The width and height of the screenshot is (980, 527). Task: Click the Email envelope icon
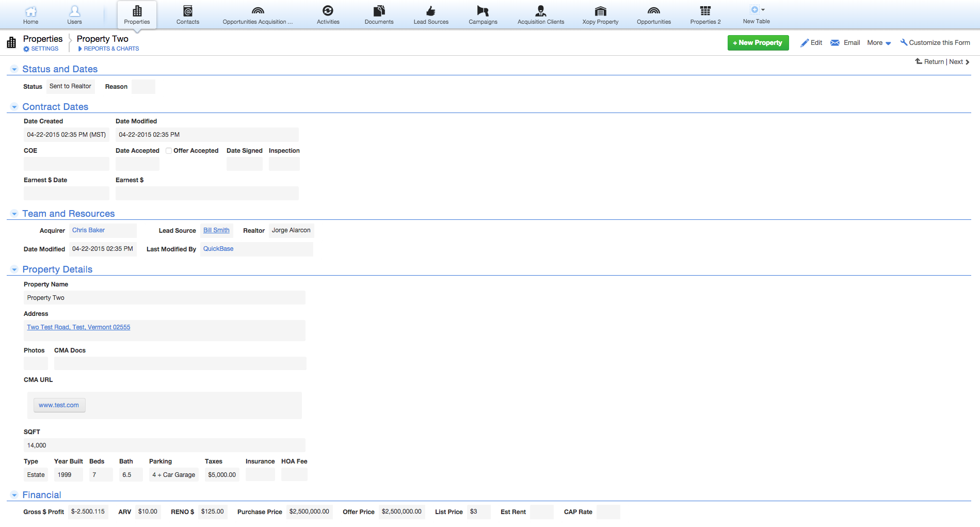835,43
